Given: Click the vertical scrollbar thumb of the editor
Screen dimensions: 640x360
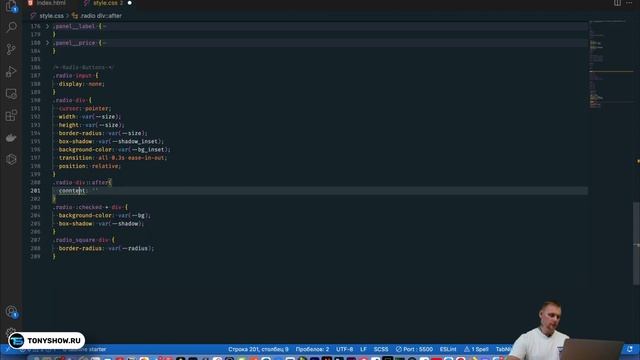Looking at the screenshot, I should click(636, 243).
